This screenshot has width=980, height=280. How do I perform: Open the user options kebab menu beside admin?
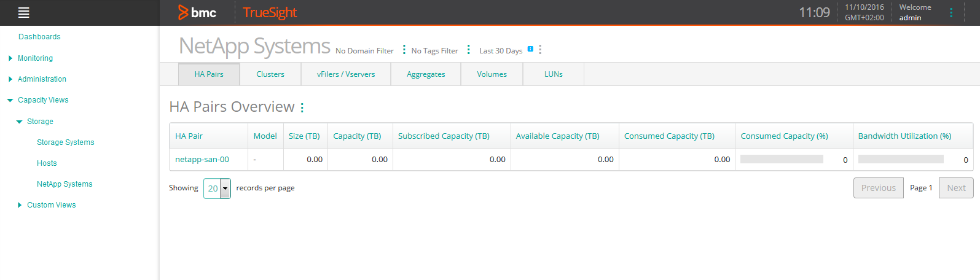(951, 12)
